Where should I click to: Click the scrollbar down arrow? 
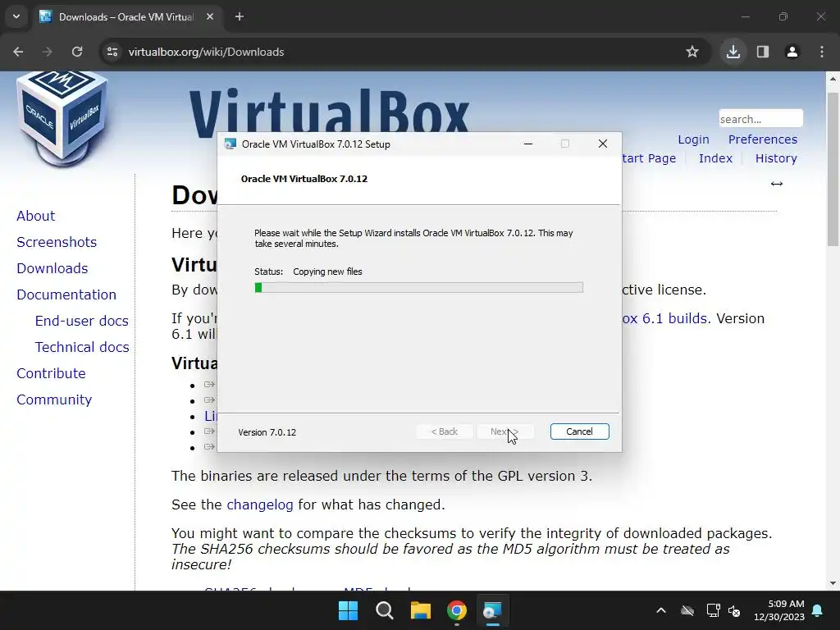(833, 583)
